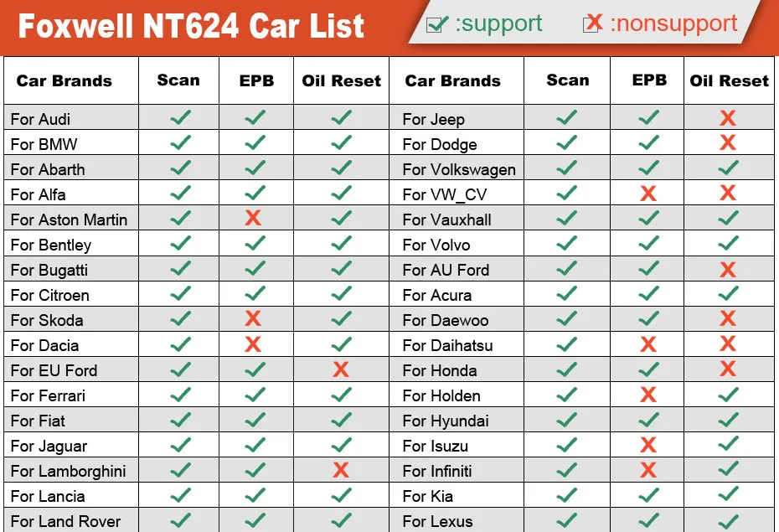Click the Audi Scan green checkmark
Image resolution: width=779 pixels, height=532 pixels.
click(180, 117)
